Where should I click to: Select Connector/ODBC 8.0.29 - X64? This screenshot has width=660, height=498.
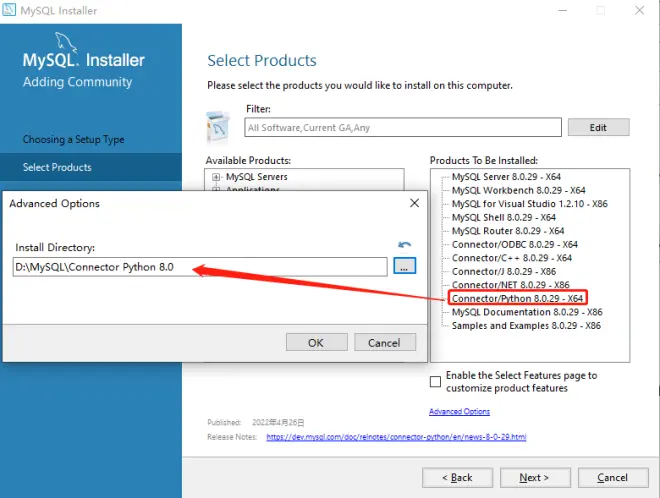(x=514, y=244)
